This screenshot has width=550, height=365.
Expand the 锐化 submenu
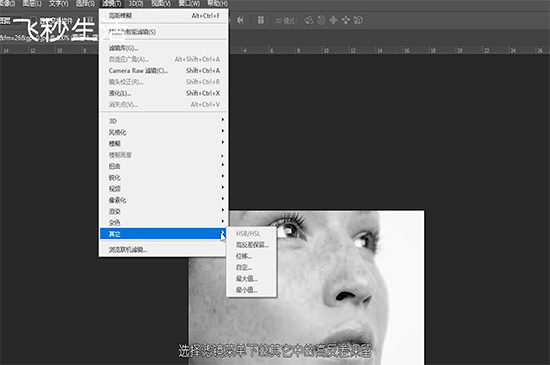(x=163, y=177)
